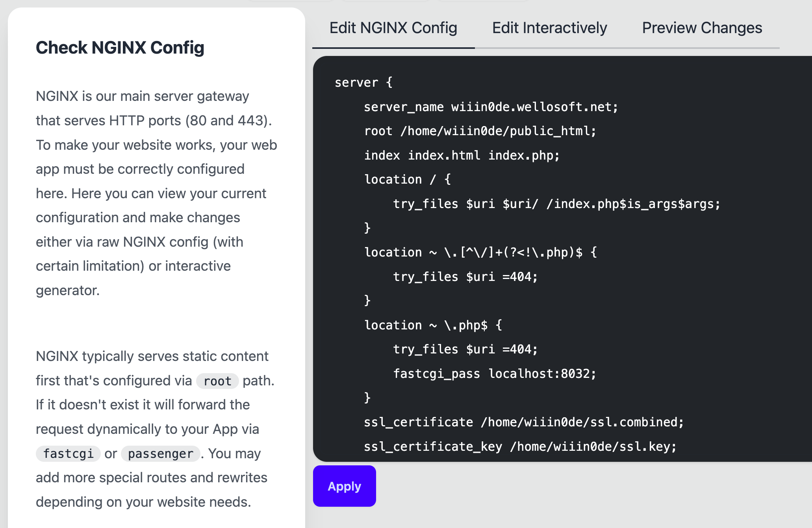Click the 'fastcgi' inline code label
812x528 pixels.
click(68, 454)
